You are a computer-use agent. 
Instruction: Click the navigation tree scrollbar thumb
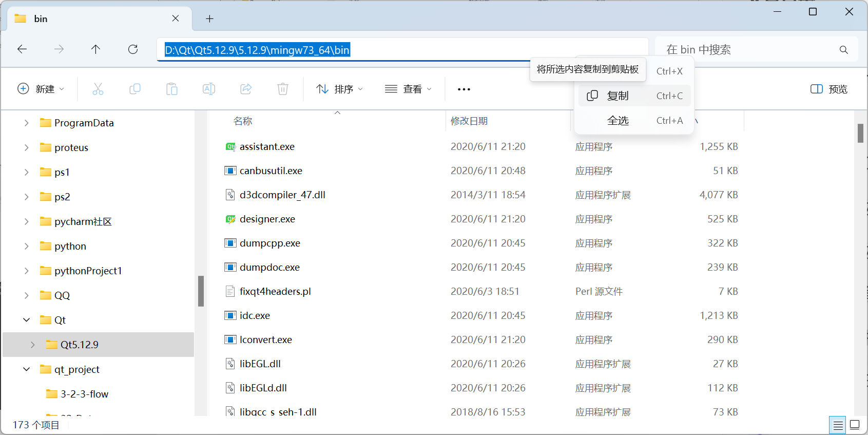(x=201, y=291)
